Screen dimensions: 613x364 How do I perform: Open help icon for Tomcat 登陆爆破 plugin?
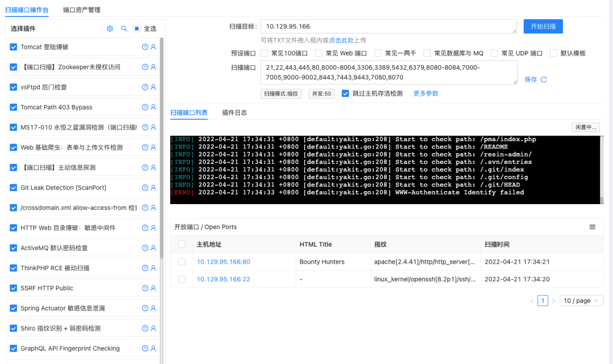click(145, 47)
